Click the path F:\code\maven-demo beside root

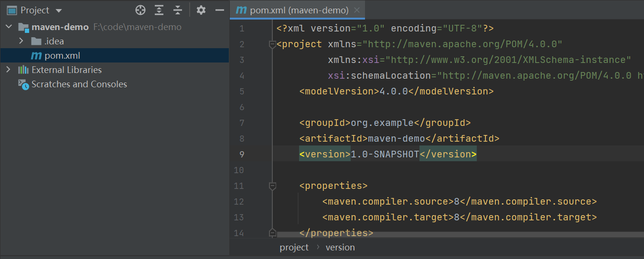[138, 27]
